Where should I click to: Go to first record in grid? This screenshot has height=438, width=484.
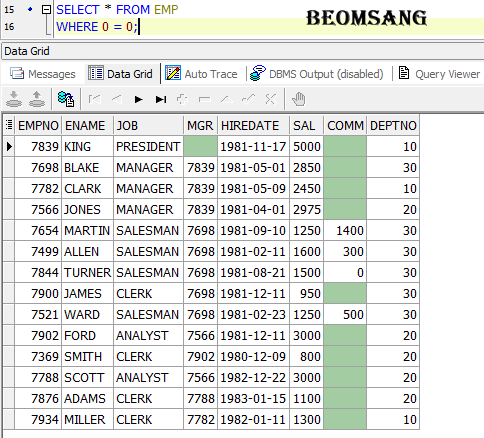[94, 99]
